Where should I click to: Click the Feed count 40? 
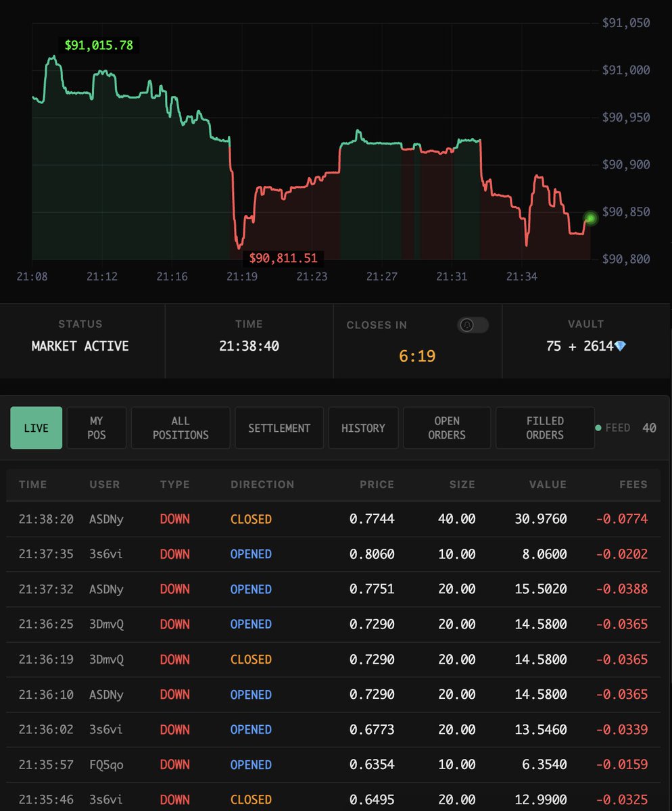click(x=649, y=428)
